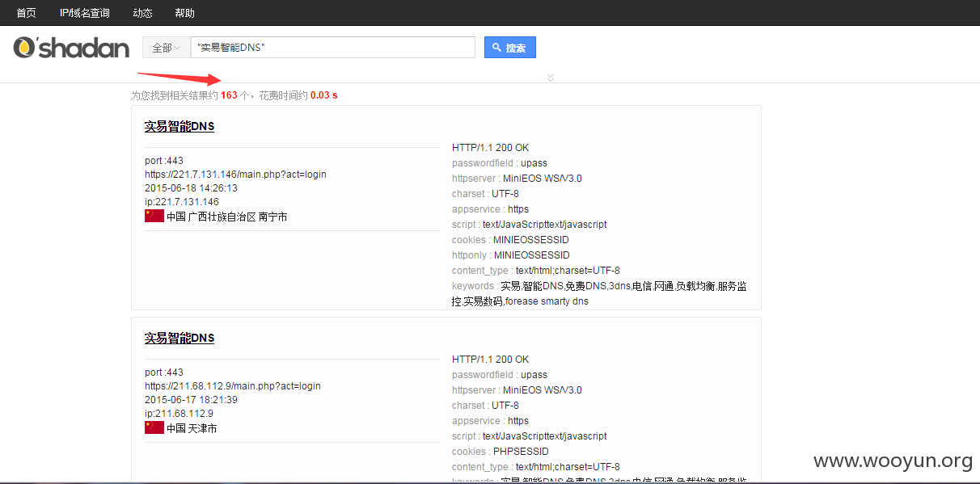Click "cookies : PHPSESSID" line
Screen dimensions: 980x484
(501, 451)
